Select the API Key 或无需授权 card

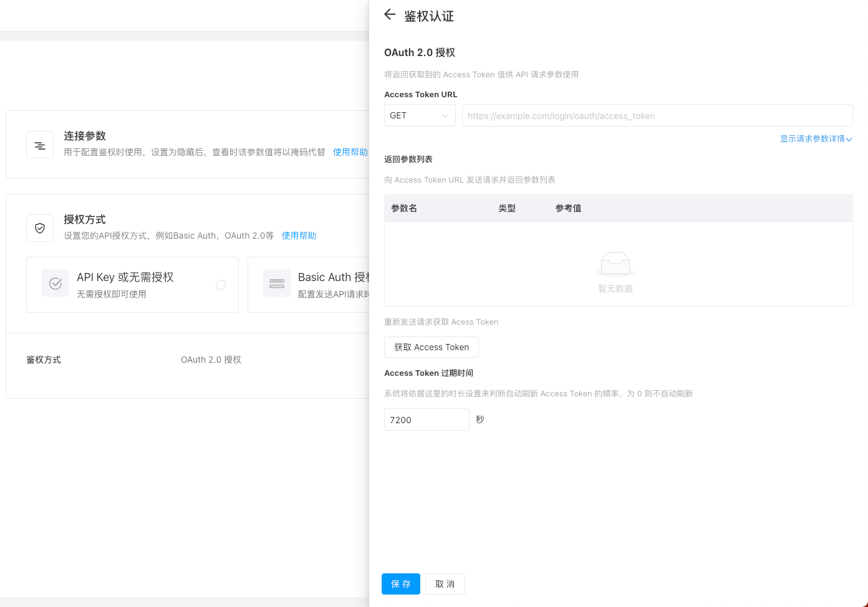132,285
